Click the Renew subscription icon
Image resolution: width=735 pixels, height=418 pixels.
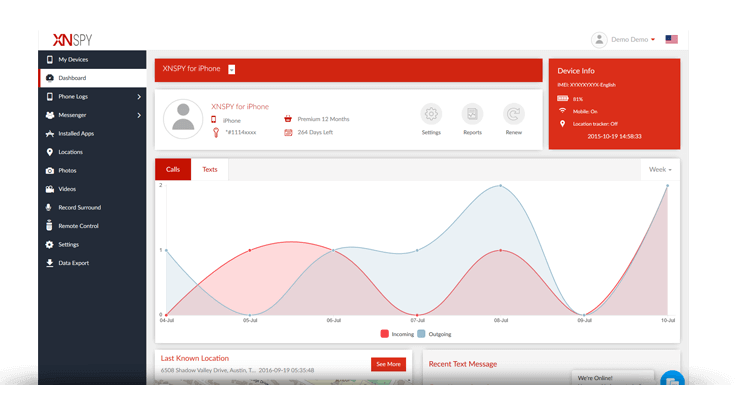click(x=513, y=114)
